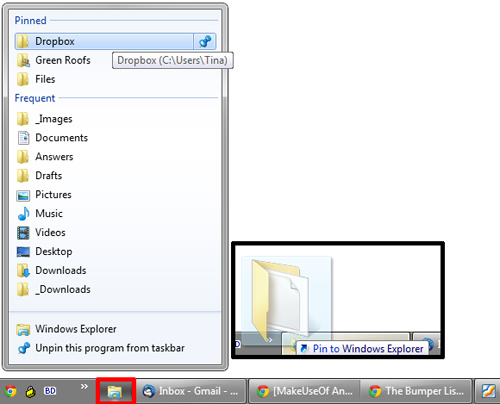Click the Windows Explorer taskbar button

coord(116,391)
